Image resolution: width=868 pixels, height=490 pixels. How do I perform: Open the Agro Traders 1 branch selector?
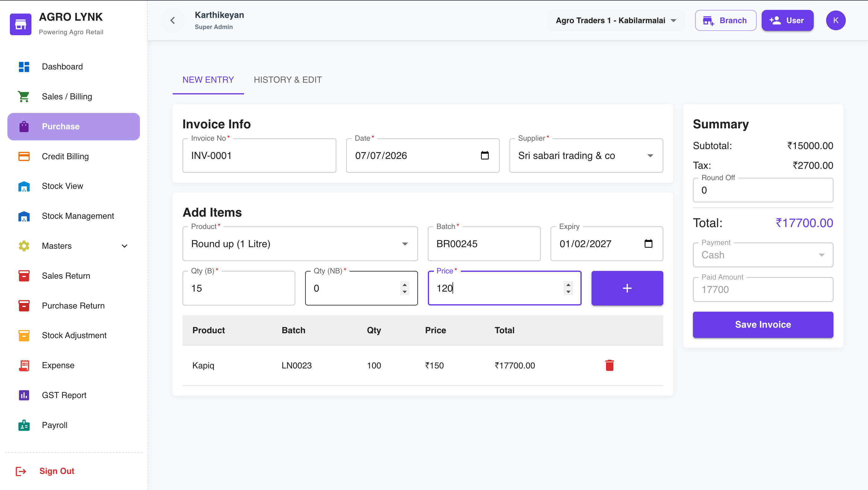616,20
